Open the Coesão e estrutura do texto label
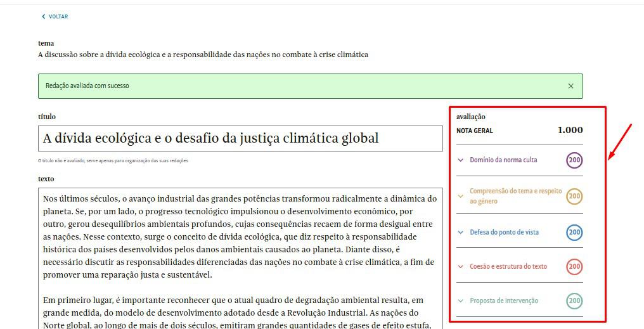This screenshot has height=329, width=644. 508,266
